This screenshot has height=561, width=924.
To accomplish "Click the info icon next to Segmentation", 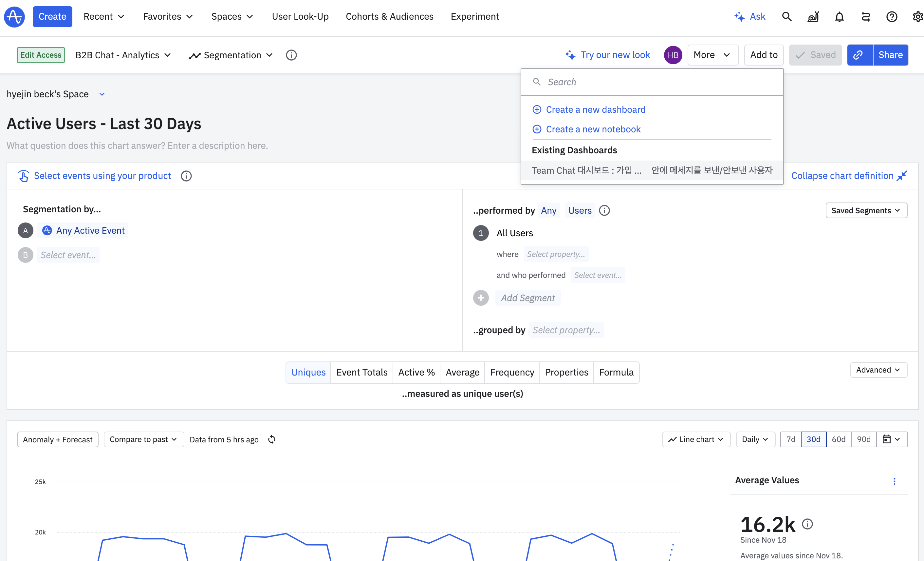I will coord(291,55).
